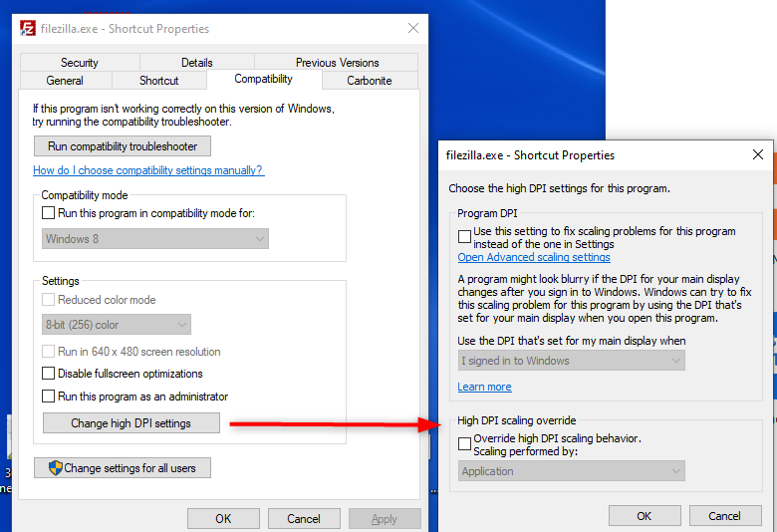The width and height of the screenshot is (777, 532).
Task: Click the 'Program DPI' group label
Action: 487,213
